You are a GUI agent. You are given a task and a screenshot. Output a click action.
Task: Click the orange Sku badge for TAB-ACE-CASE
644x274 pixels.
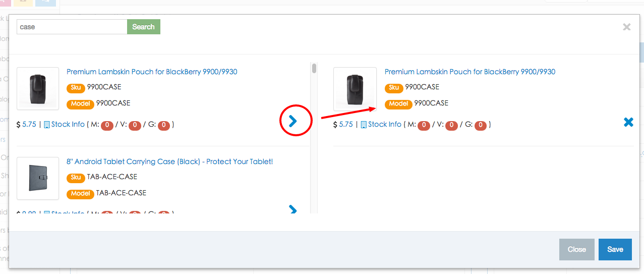point(76,177)
